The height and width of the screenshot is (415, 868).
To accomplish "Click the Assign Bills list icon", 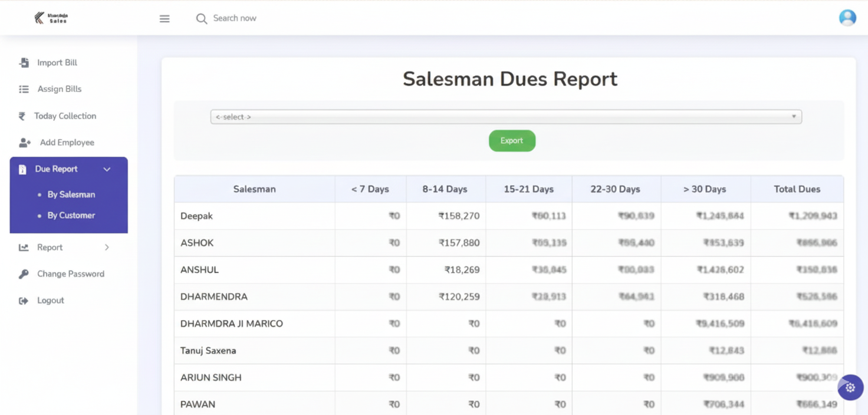I will click(x=24, y=89).
